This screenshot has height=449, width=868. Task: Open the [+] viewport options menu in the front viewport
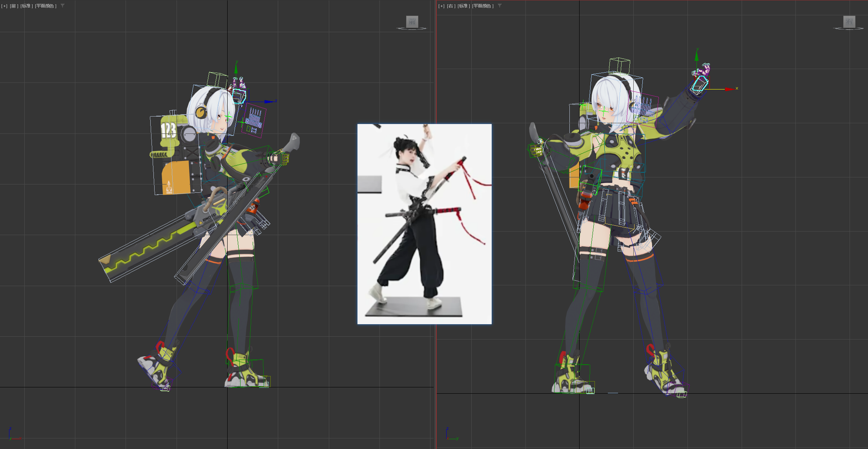pyautogui.click(x=4, y=6)
